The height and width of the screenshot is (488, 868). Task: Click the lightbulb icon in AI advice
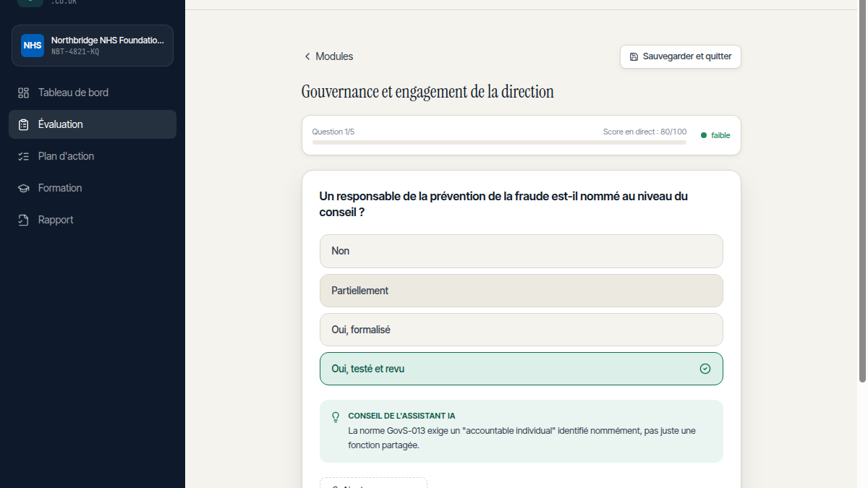[x=336, y=417]
